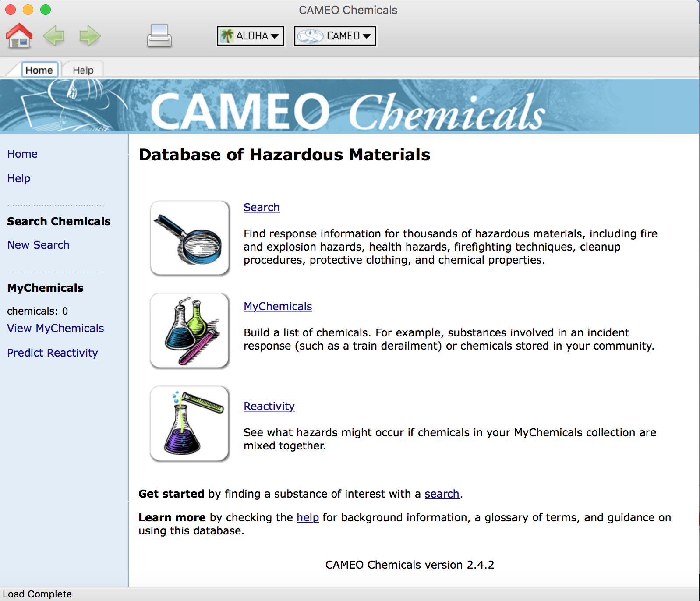Switch to the Help tab
This screenshot has height=601, width=700.
coord(83,70)
